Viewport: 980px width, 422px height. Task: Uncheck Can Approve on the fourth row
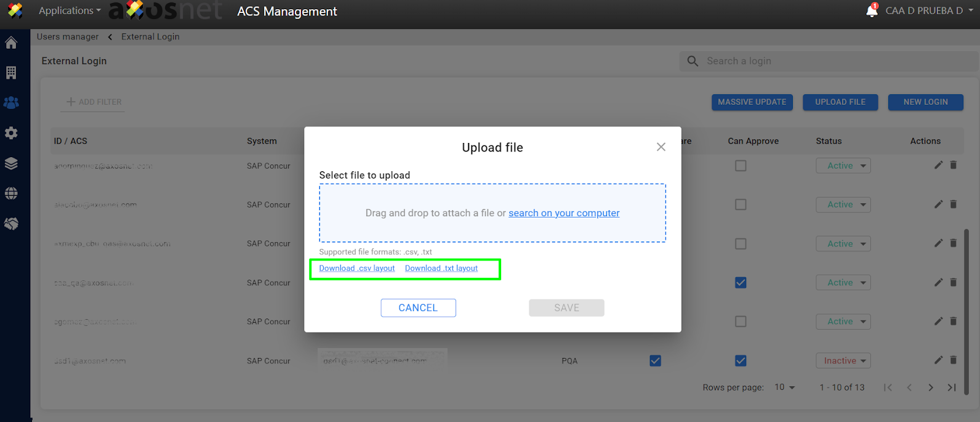[741, 283]
